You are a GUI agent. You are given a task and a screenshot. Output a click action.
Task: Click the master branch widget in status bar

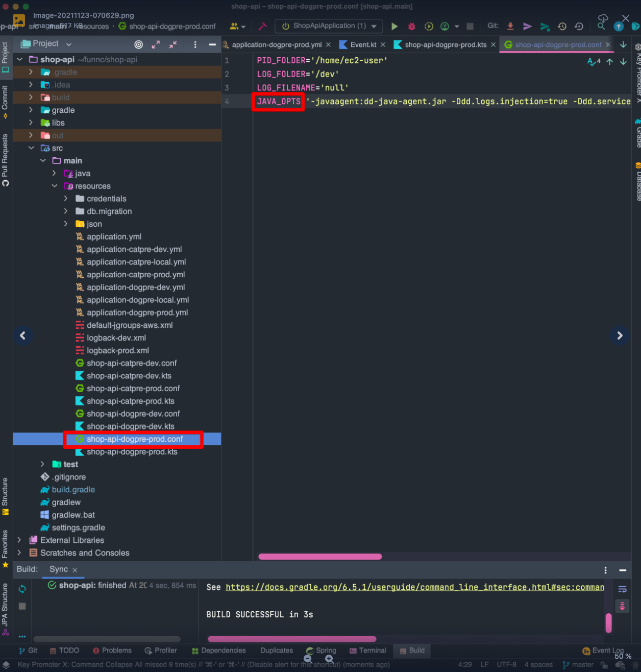(x=578, y=665)
